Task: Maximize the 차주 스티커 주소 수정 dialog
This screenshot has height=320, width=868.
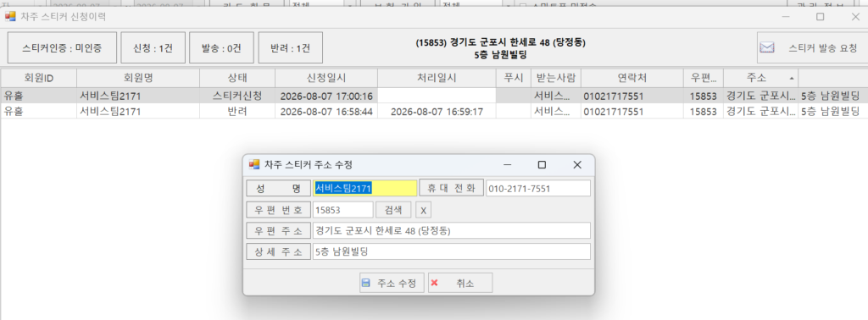Action: click(x=542, y=165)
